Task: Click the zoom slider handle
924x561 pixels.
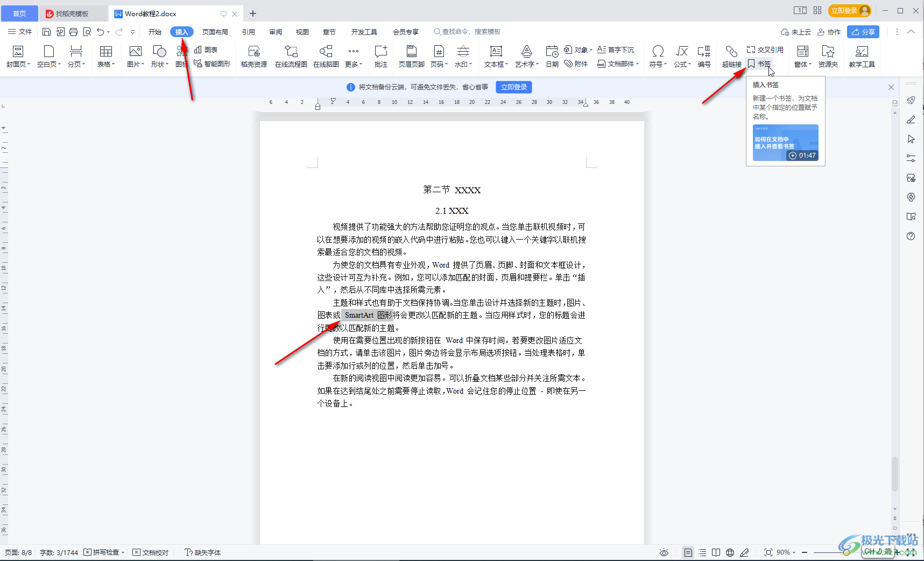Action: 847,552
